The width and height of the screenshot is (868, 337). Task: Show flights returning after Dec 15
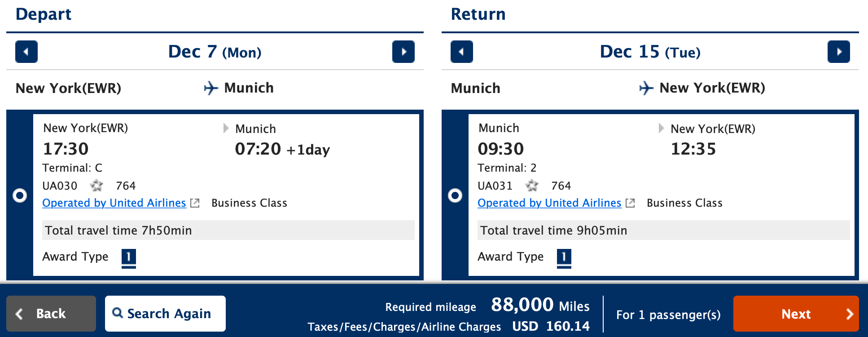pos(839,52)
